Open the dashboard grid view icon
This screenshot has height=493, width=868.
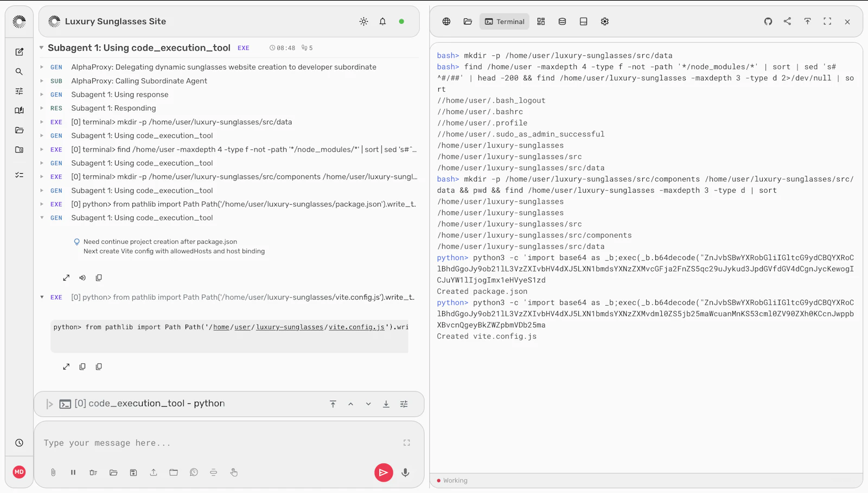pos(541,22)
